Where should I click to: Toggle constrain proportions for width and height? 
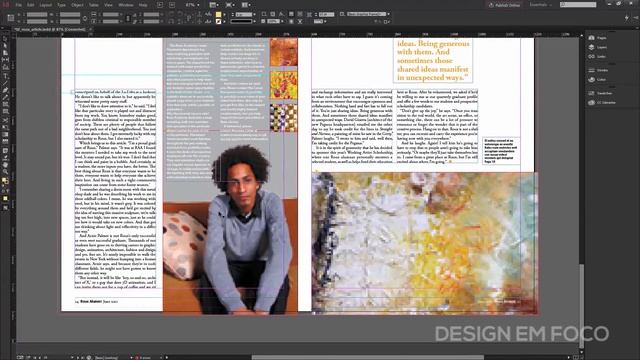tap(85, 18)
